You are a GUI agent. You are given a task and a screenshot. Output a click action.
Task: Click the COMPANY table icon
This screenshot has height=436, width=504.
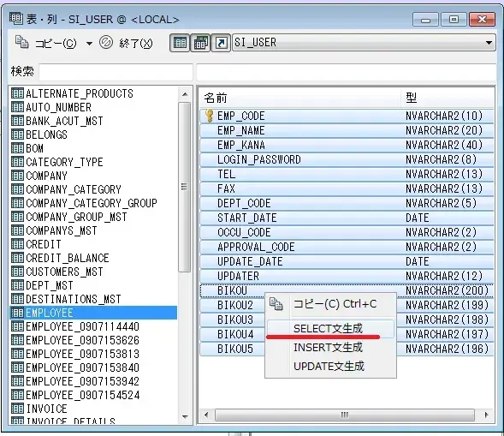click(x=17, y=176)
